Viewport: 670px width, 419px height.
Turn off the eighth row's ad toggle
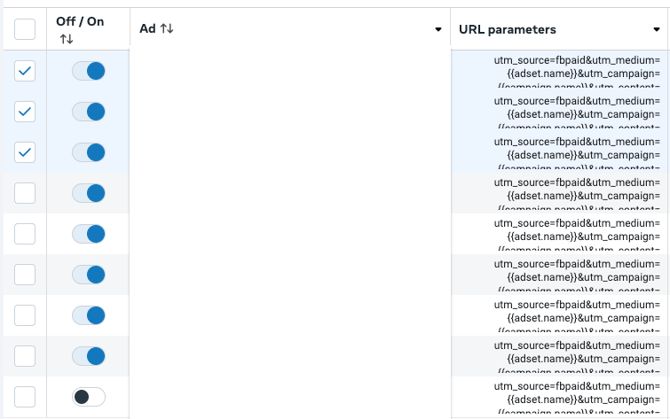click(x=89, y=356)
